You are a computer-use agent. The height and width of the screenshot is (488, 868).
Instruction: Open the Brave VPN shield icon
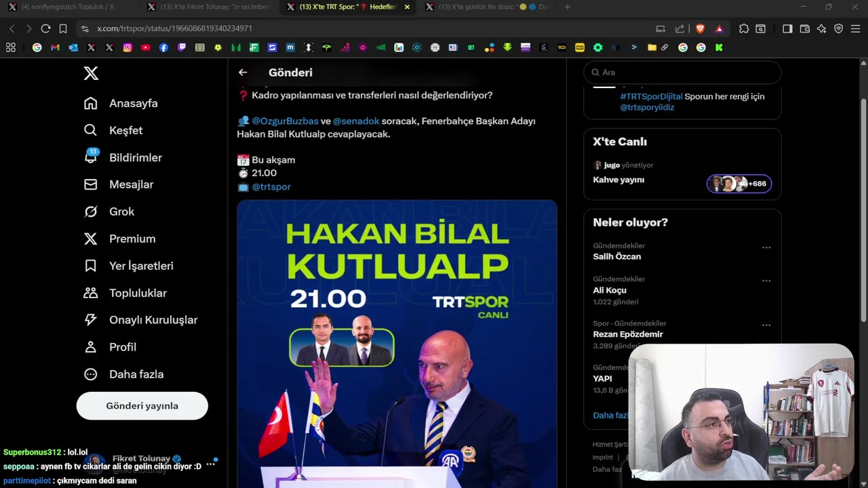839,28
